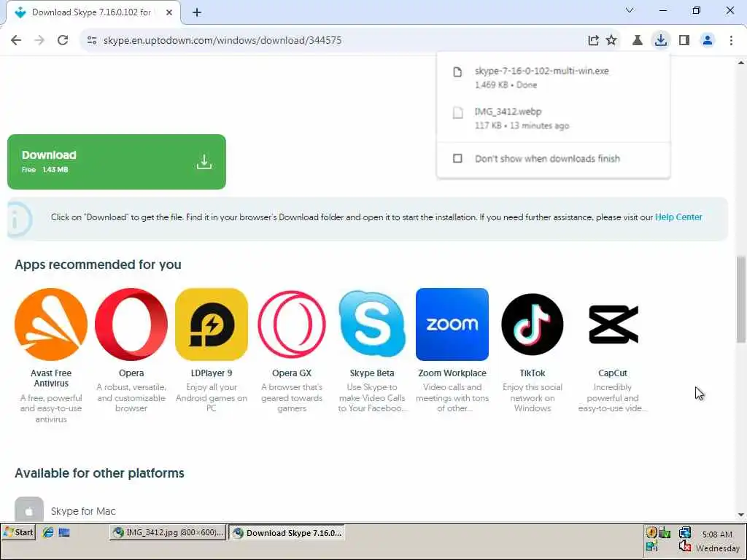Open Avast Free Antivirus app icon
This screenshot has width=747, height=560.
point(51,324)
